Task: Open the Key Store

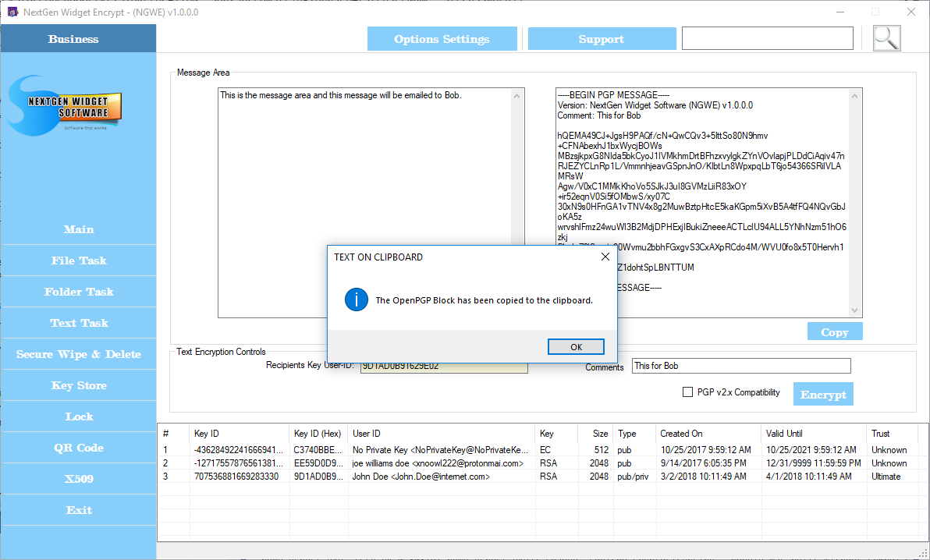Action: [x=79, y=385]
